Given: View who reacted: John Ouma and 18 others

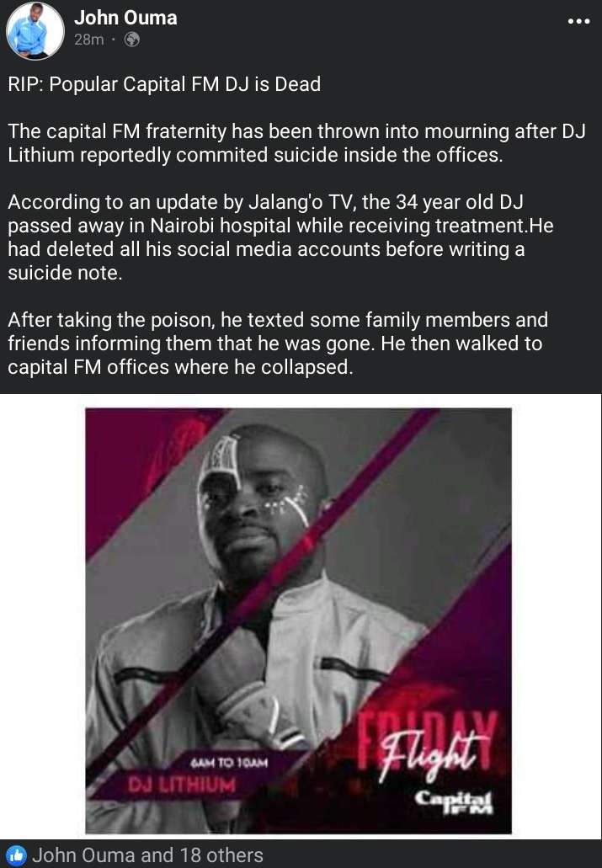Looking at the screenshot, I should point(147,855).
